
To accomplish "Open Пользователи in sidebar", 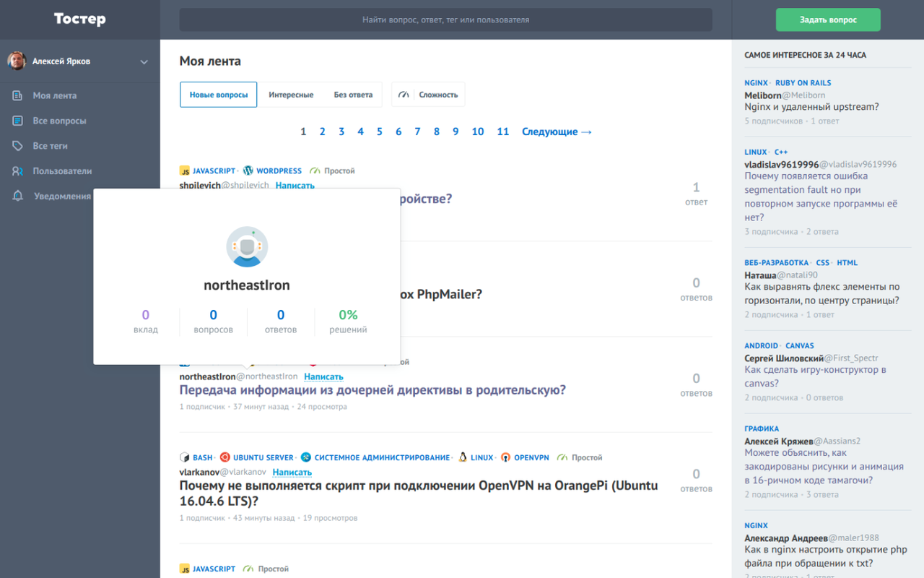I will [62, 171].
